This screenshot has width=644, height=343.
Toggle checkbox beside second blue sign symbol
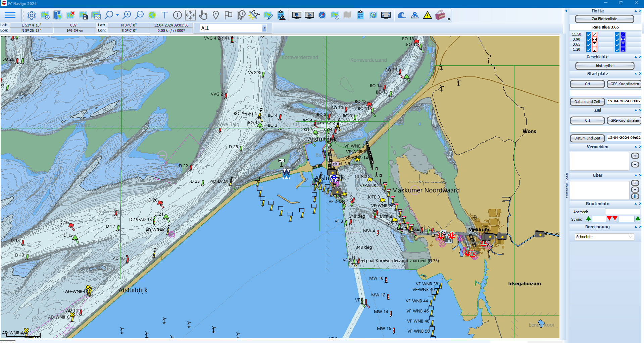tap(617, 40)
